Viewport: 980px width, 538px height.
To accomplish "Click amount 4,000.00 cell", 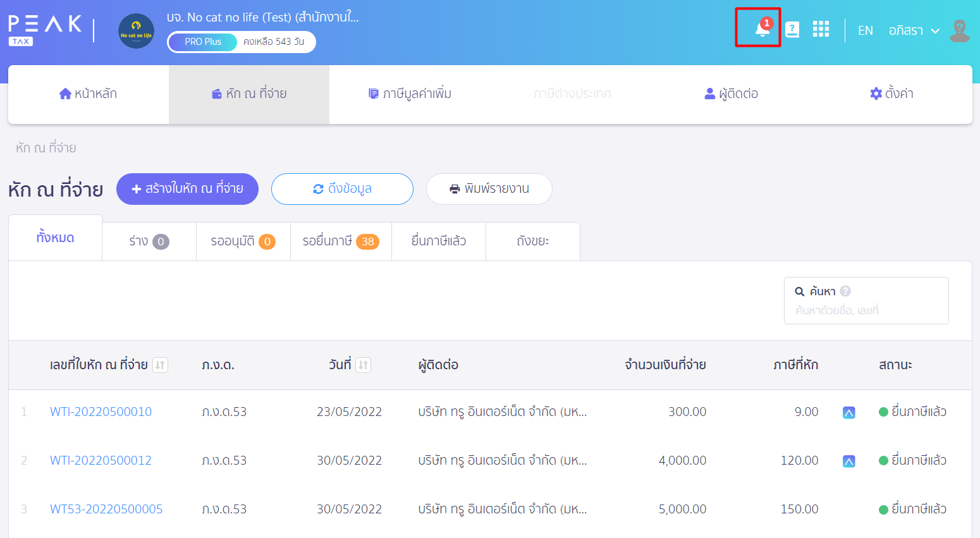I will pos(682,460).
